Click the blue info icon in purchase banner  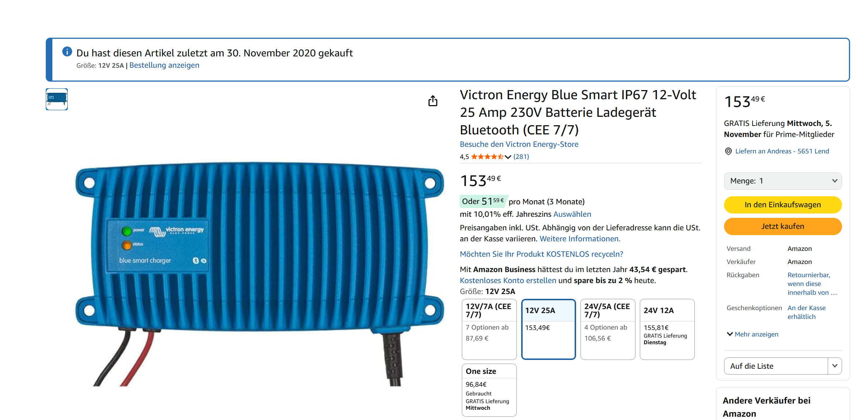coord(67,52)
